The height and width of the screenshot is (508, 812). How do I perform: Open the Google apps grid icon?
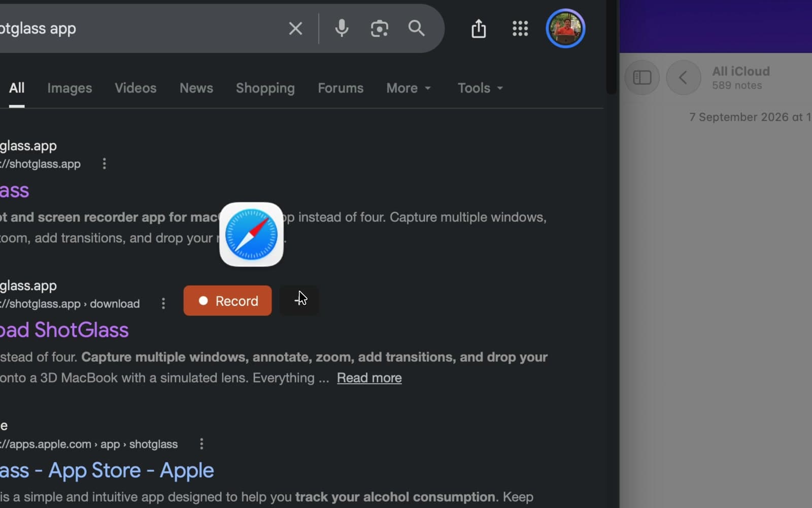pyautogui.click(x=520, y=28)
